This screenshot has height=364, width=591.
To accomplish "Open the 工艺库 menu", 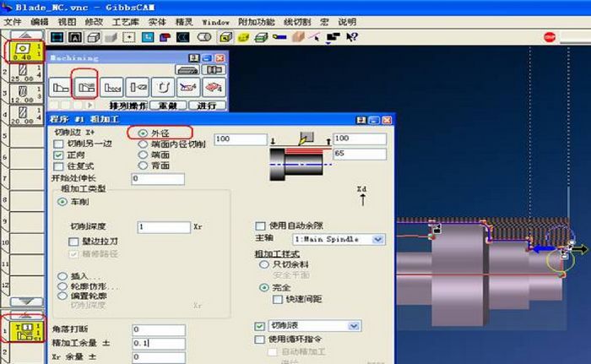I will pos(126,22).
